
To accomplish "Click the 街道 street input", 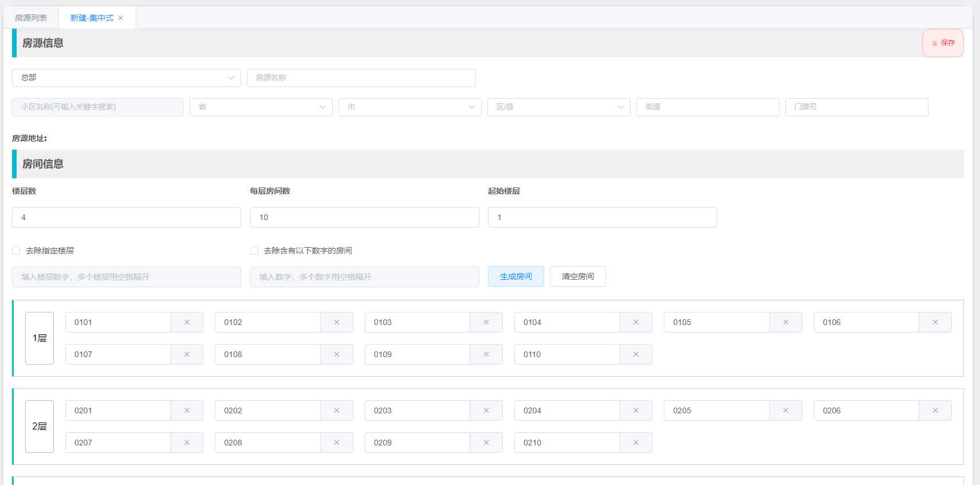I will 708,107.
